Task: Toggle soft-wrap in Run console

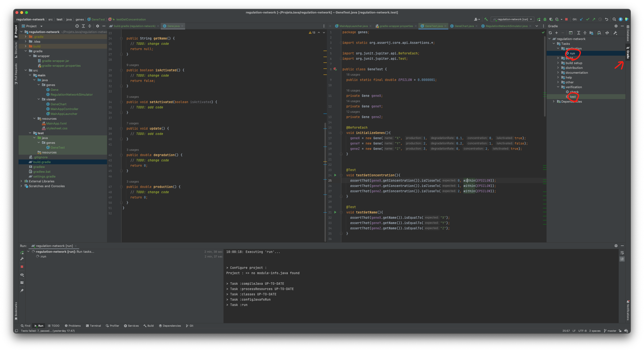Action: click(x=622, y=252)
